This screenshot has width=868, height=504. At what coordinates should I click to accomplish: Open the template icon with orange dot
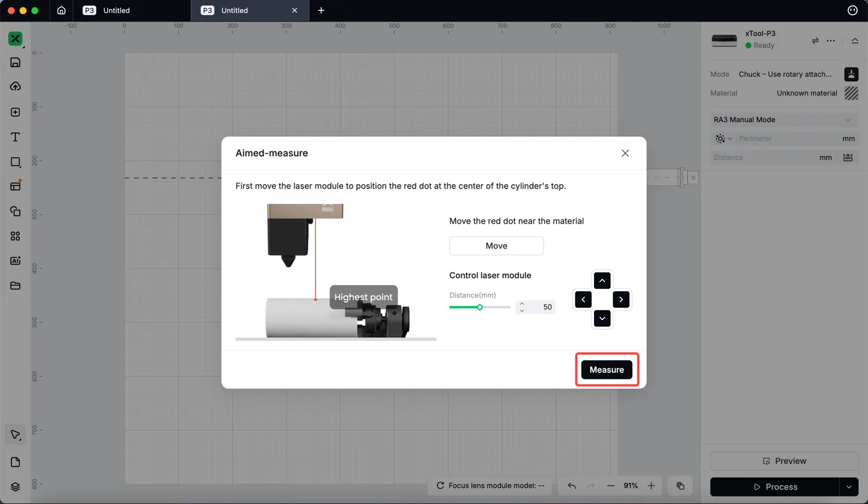click(15, 186)
